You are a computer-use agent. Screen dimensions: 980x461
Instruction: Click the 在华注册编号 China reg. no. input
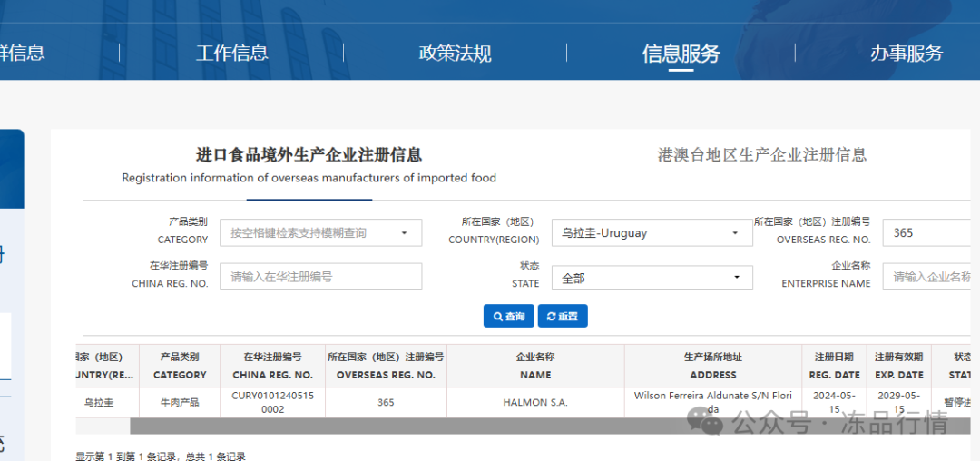[x=320, y=277]
